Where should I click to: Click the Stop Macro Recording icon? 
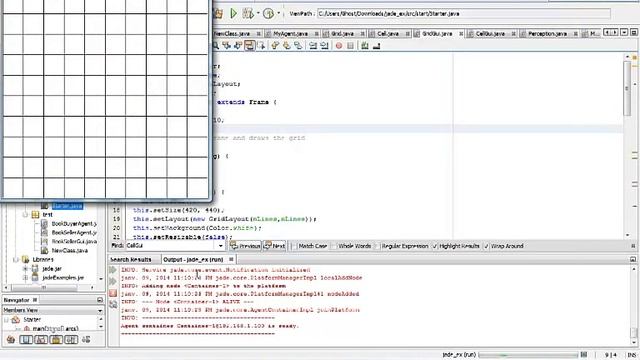tap(350, 46)
